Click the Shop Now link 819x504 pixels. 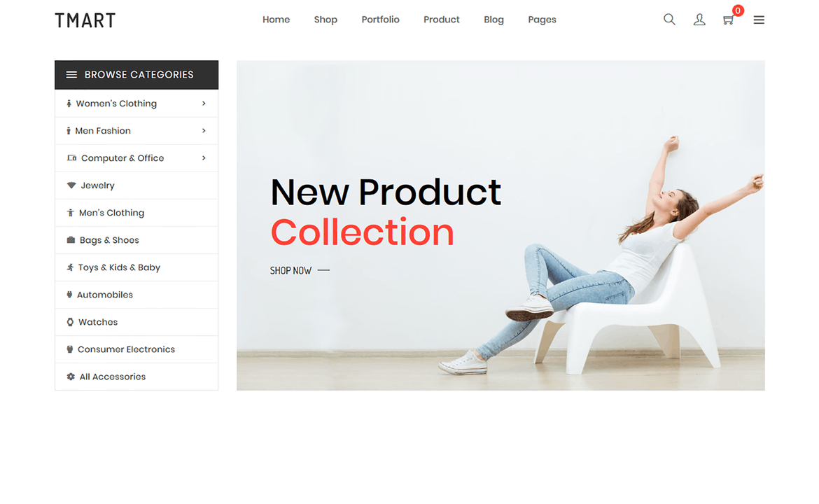[x=300, y=270]
